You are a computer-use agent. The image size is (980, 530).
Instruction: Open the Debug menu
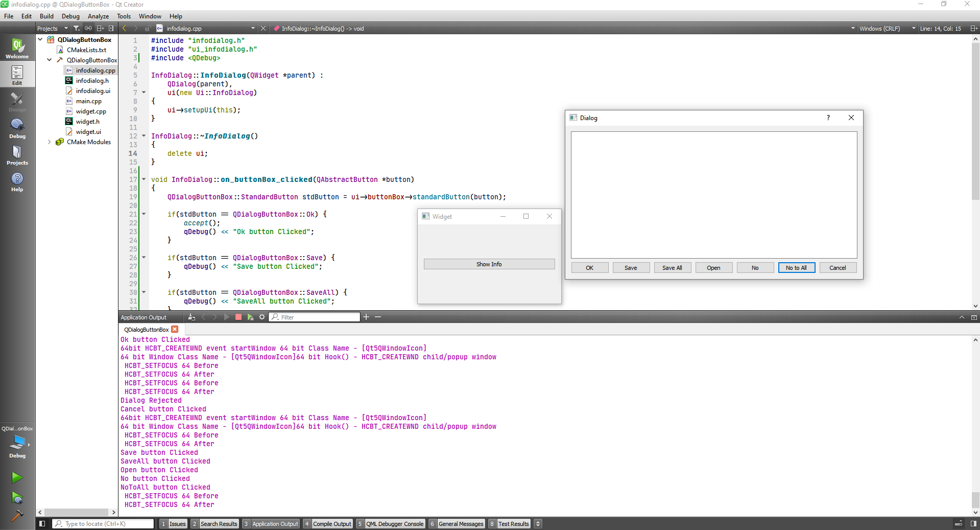70,16
